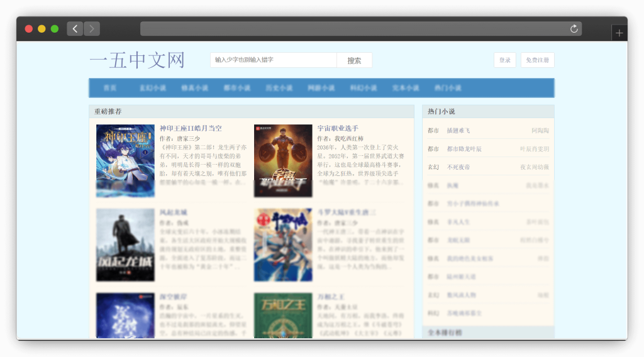This screenshot has height=357, width=644.
Task: Click the author line 作者：我吃西红柿
Action: coord(340,139)
